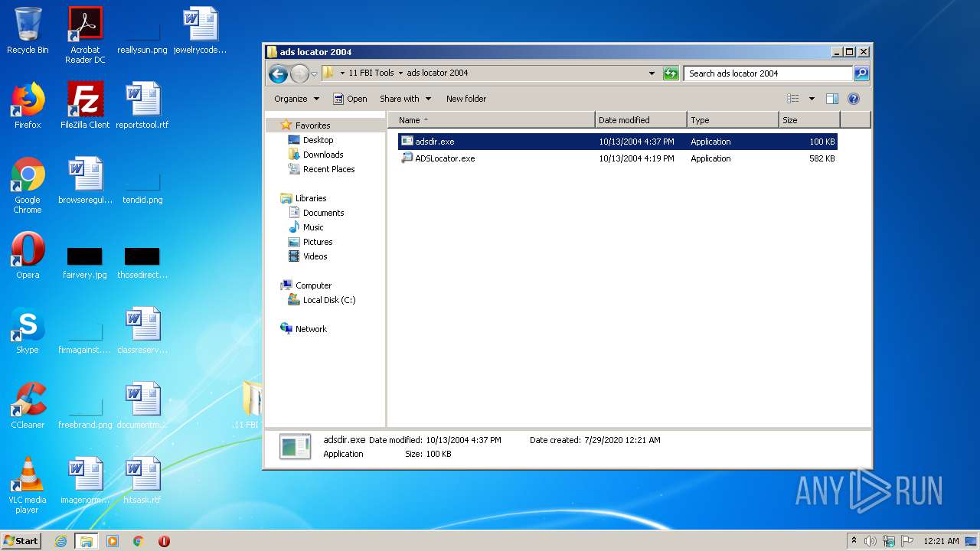This screenshot has width=980, height=551.
Task: Select adsdir.exe file row
Action: pos(617,142)
